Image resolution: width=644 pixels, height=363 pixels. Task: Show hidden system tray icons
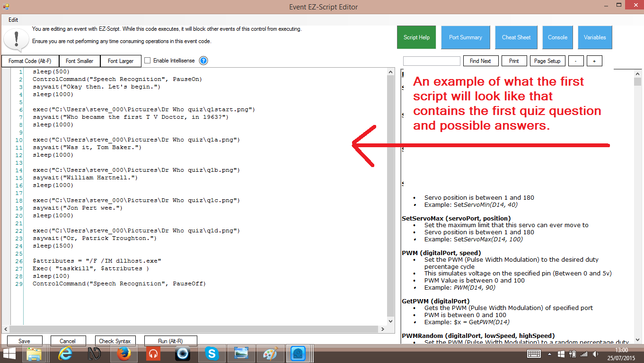[549, 354]
